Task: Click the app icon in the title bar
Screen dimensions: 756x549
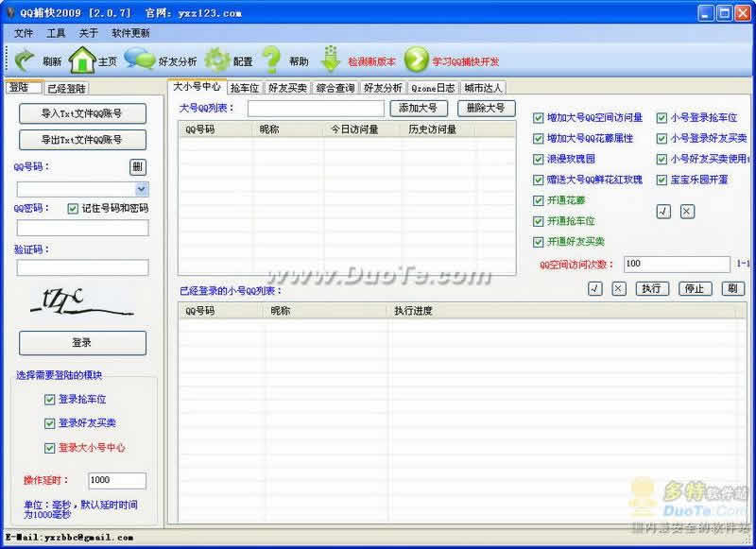Action: (x=11, y=12)
